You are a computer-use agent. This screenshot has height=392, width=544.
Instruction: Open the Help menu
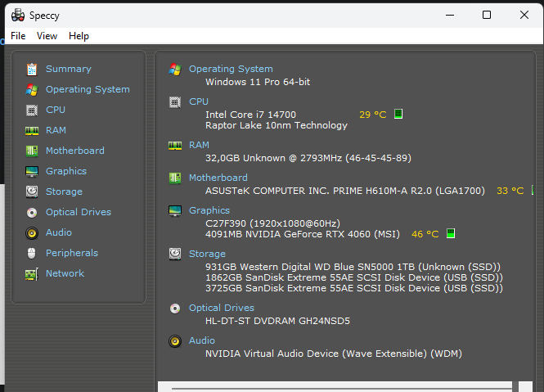(x=79, y=36)
